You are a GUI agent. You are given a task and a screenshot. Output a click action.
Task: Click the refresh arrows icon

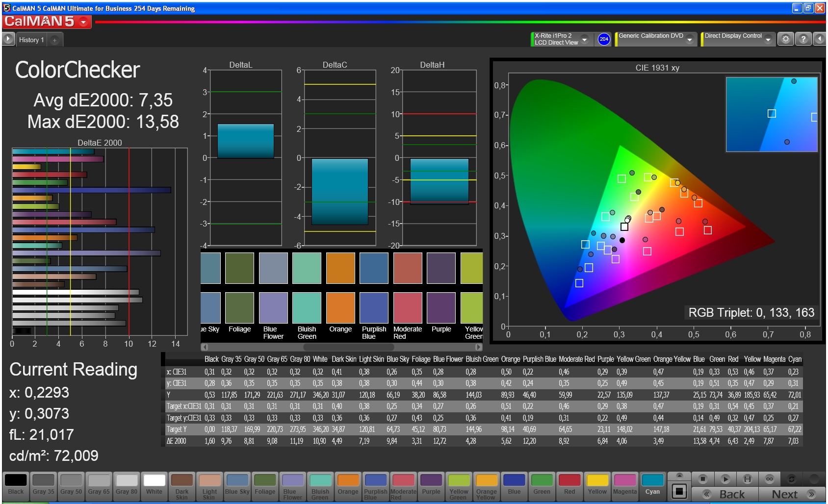pos(791,479)
